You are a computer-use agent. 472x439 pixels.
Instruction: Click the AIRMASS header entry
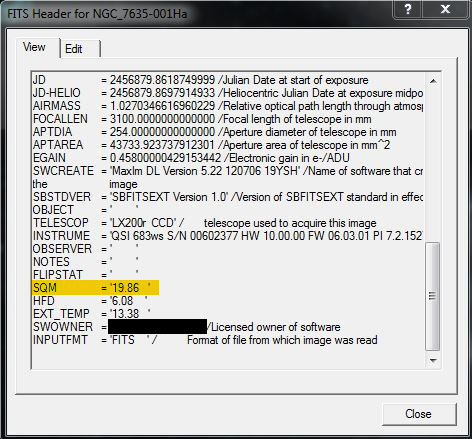tap(228, 106)
